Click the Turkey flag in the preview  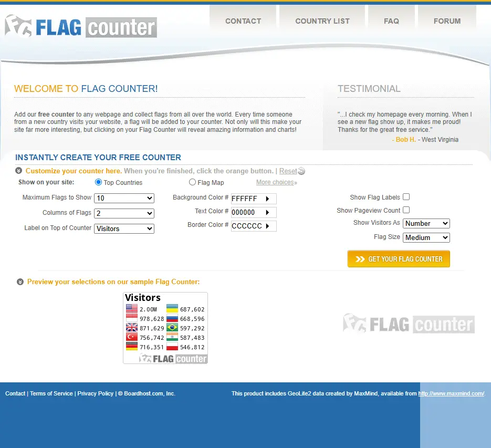132,337
